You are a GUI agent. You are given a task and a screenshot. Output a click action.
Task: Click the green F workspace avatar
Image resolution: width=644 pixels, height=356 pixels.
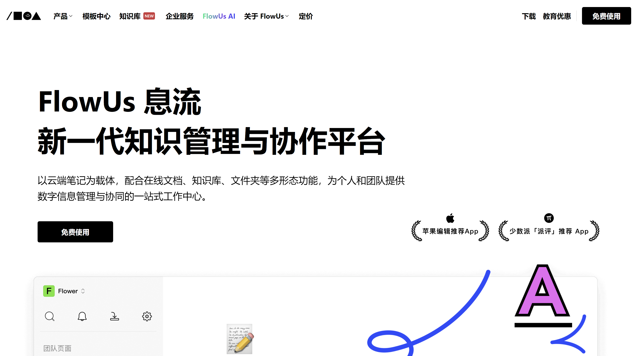tap(49, 291)
